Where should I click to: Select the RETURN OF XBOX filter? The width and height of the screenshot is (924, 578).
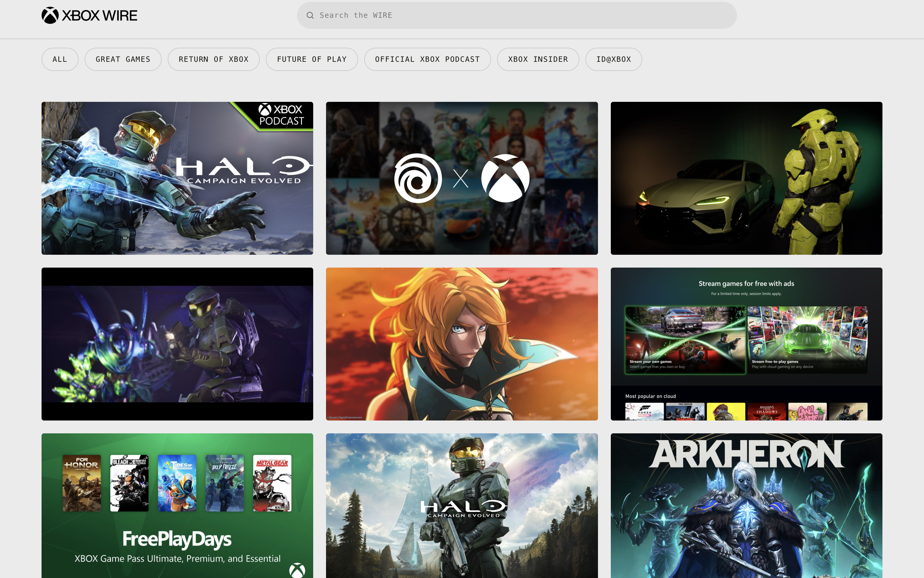pos(214,59)
